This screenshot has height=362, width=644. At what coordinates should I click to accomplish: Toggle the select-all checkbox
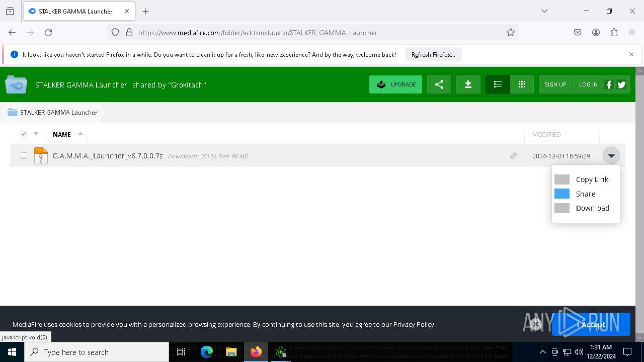[24, 134]
